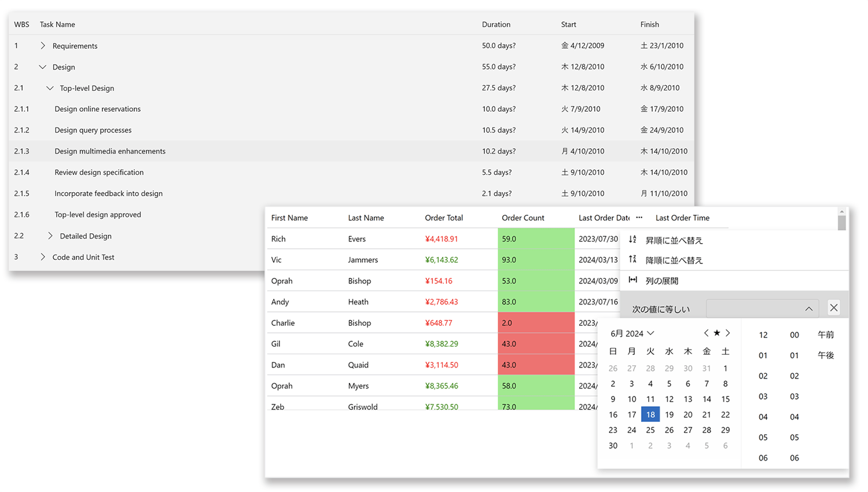Click the sort descending icon in the menu
This screenshot has height=492, width=868.
click(632, 260)
